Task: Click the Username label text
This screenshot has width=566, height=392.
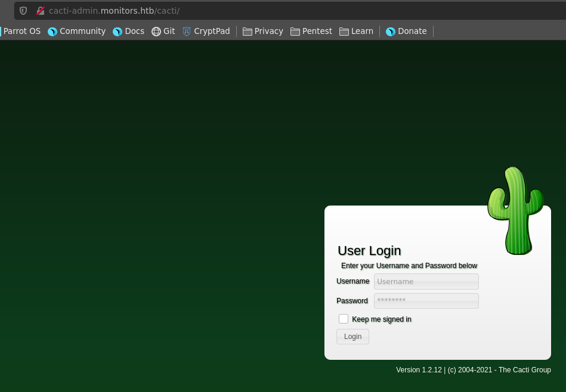Action: click(353, 281)
